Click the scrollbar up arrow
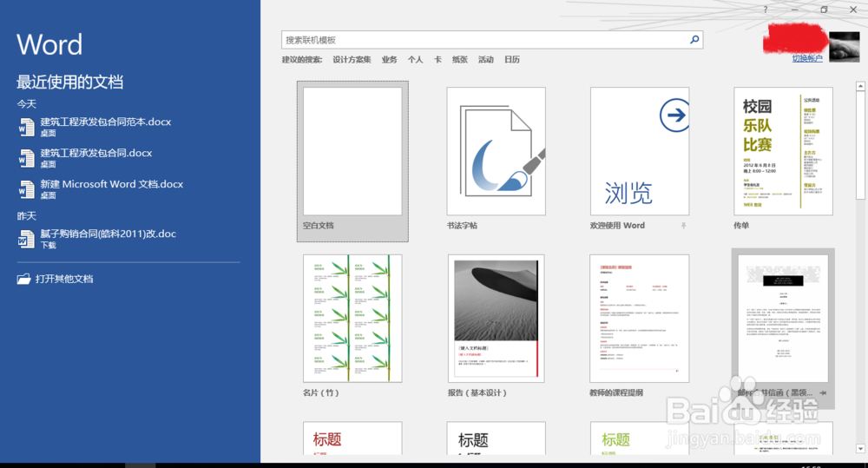 click(x=860, y=87)
